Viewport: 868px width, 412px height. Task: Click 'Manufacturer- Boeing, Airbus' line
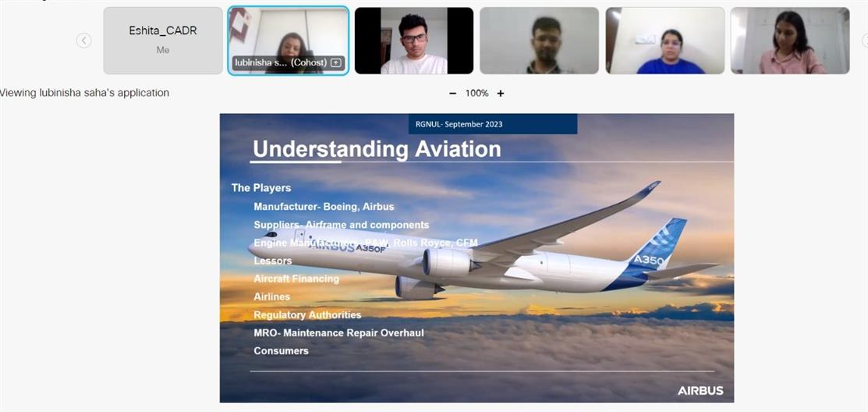click(x=324, y=207)
